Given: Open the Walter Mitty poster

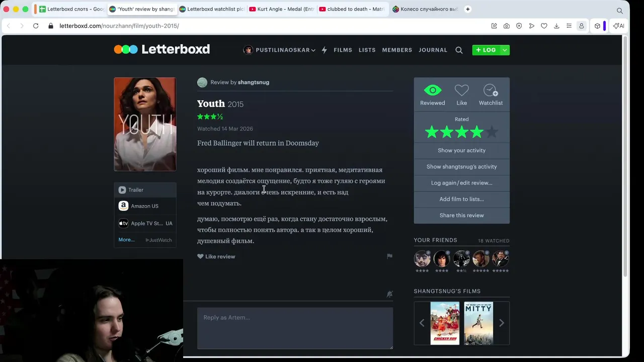Looking at the screenshot, I should click(478, 323).
